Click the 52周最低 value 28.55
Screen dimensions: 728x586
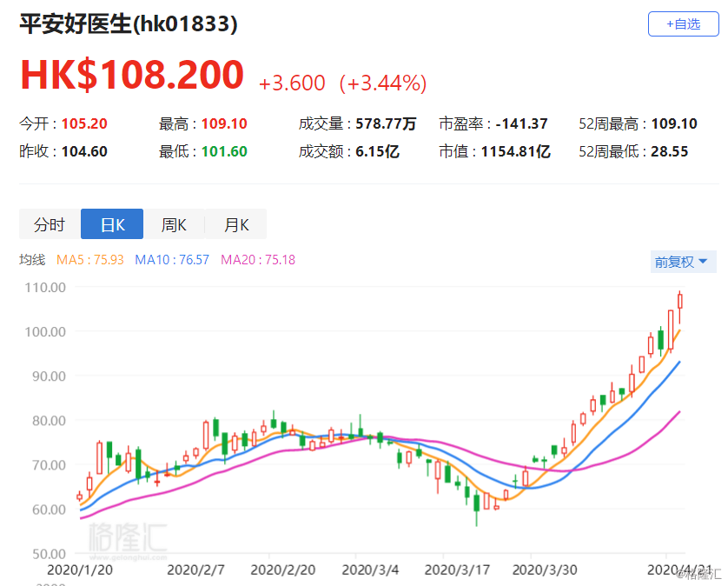pos(670,151)
